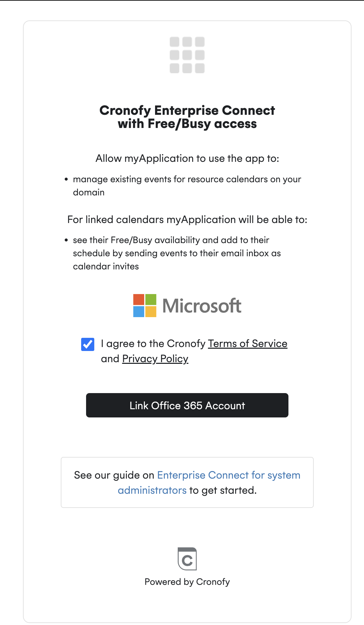This screenshot has width=364, height=625.
Task: Click the blue square of Microsoft logo
Action: click(x=139, y=312)
